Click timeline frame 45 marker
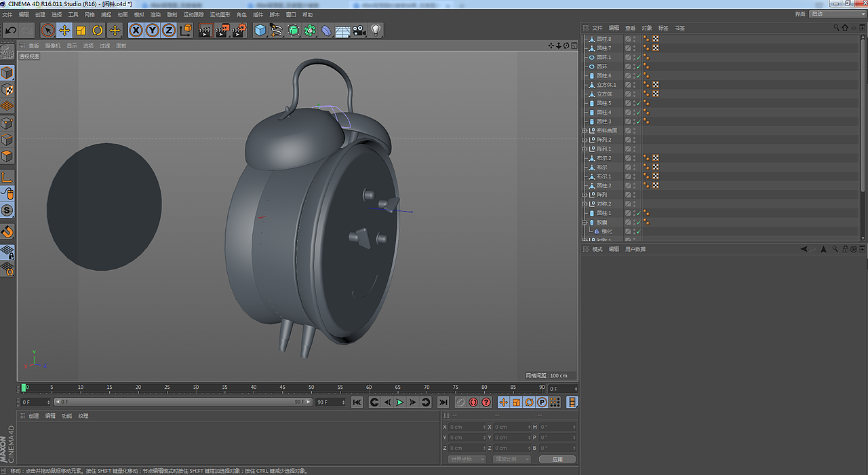868x475 pixels. click(282, 387)
